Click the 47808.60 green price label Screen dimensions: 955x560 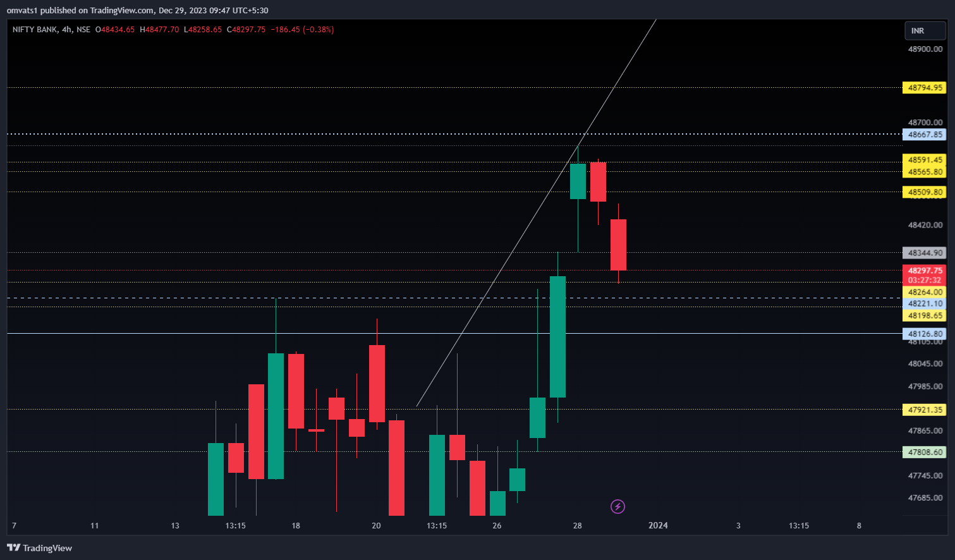(925, 452)
